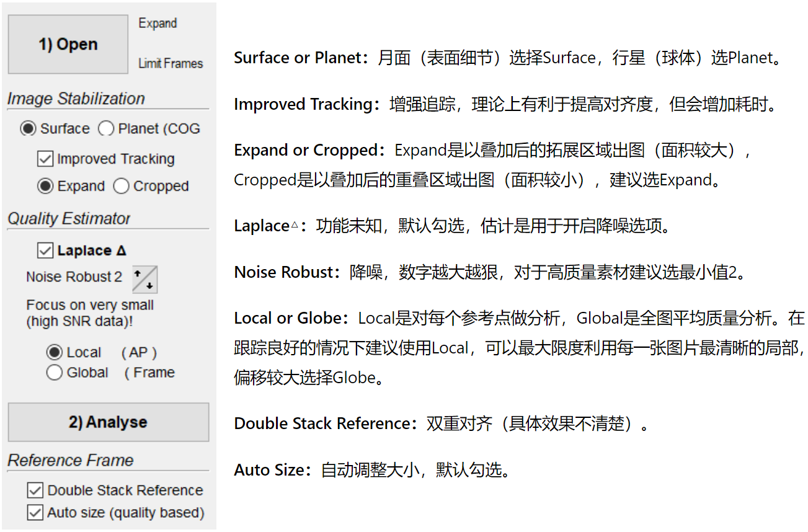Click the 2) Analyse button
This screenshot has height=532, width=808.
(108, 422)
